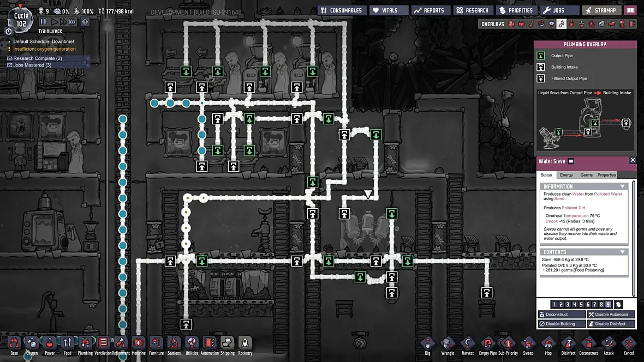Open the Starmap menu
644x362 pixels.
[601, 10]
